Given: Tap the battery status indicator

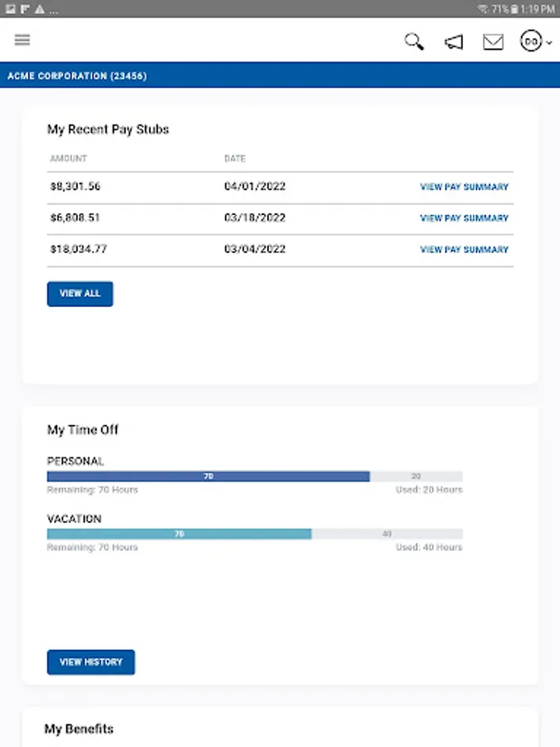Looking at the screenshot, I should [514, 9].
